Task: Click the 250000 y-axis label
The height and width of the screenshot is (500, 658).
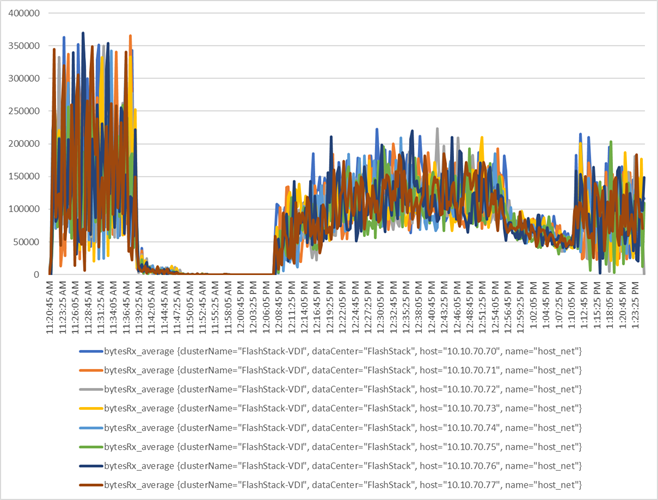Action: [24, 111]
